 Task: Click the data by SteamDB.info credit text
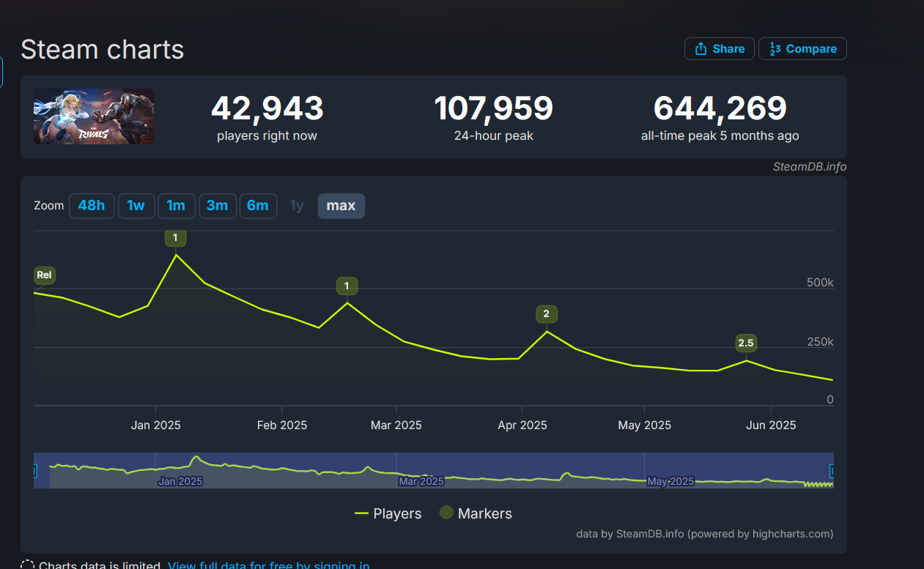tap(704, 534)
